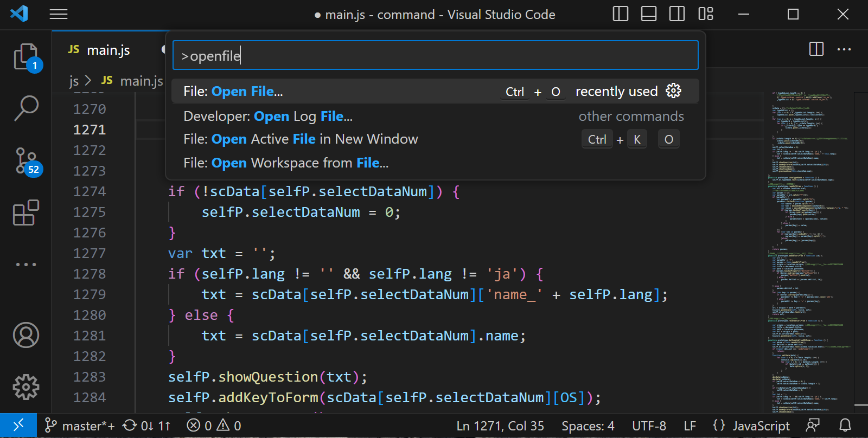
Task: Open Source Control view with 52 badge
Action: tap(25, 161)
